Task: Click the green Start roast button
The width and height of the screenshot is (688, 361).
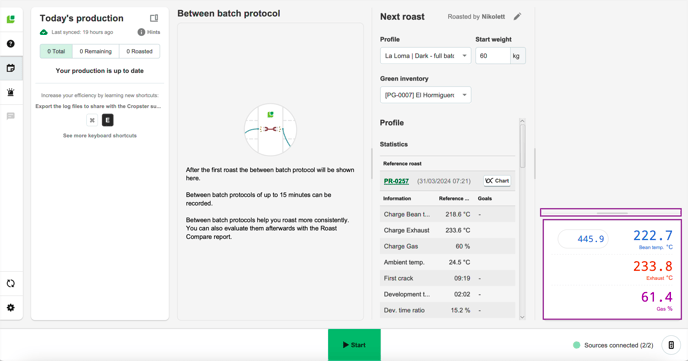Action: tap(355, 345)
